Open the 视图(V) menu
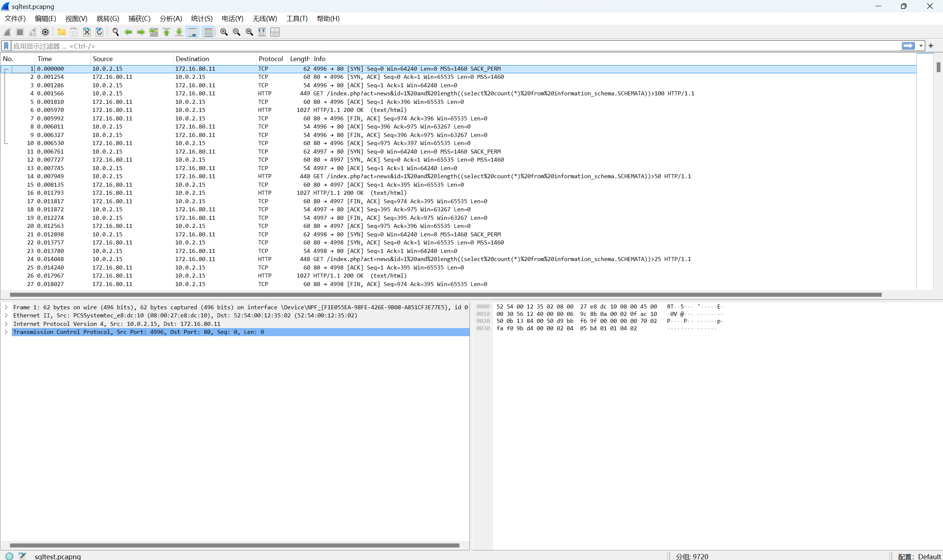943x560 pixels. pos(76,18)
